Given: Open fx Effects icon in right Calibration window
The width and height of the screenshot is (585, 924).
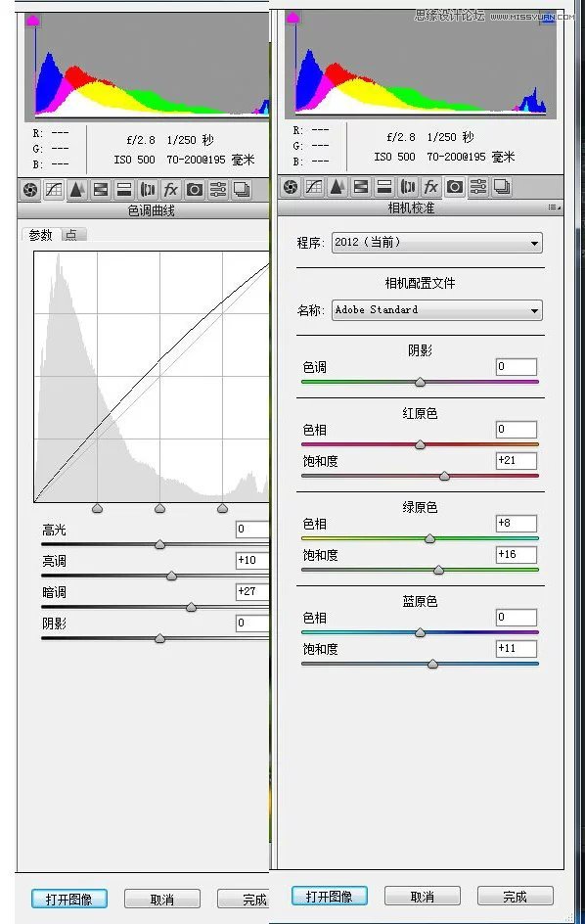Looking at the screenshot, I should pos(431,187).
